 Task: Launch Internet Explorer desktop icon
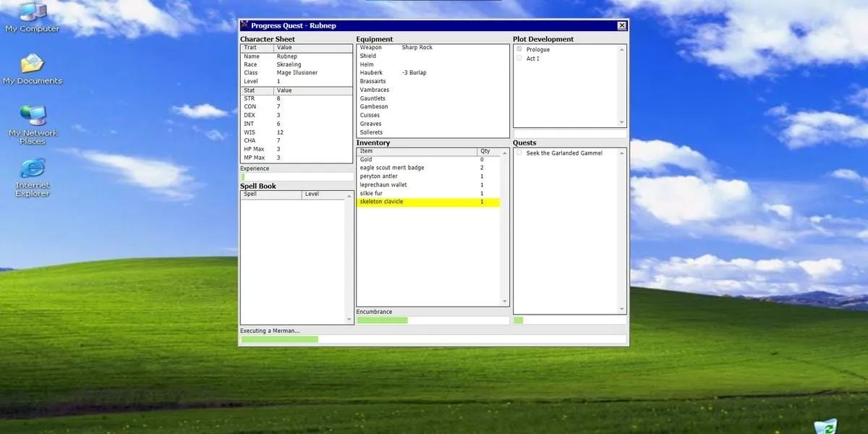[x=32, y=178]
